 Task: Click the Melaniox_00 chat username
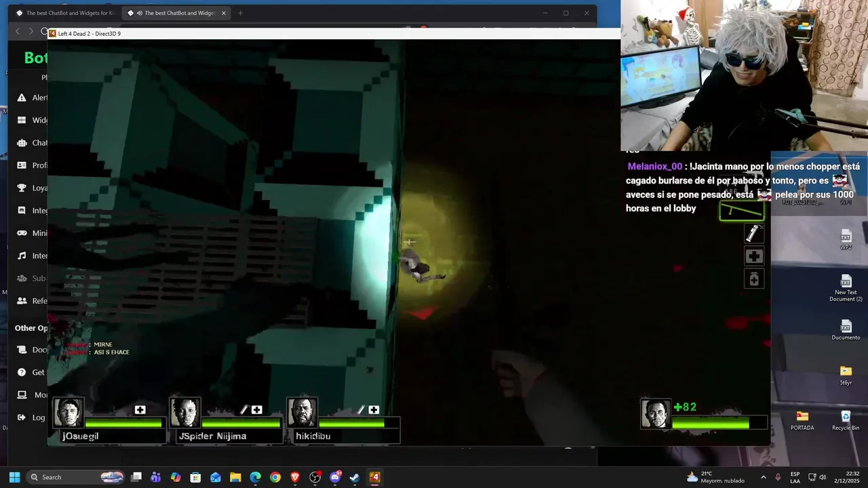coord(654,166)
